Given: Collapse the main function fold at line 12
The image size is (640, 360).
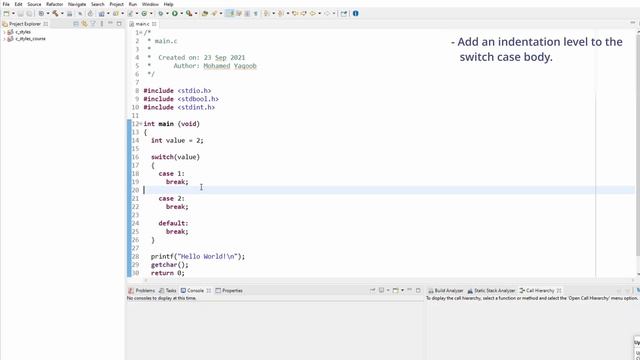Looking at the screenshot, I should (x=141, y=124).
